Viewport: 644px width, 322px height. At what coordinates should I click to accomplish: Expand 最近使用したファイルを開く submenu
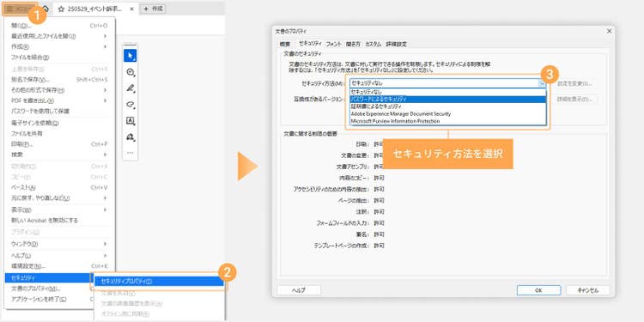pos(60,36)
